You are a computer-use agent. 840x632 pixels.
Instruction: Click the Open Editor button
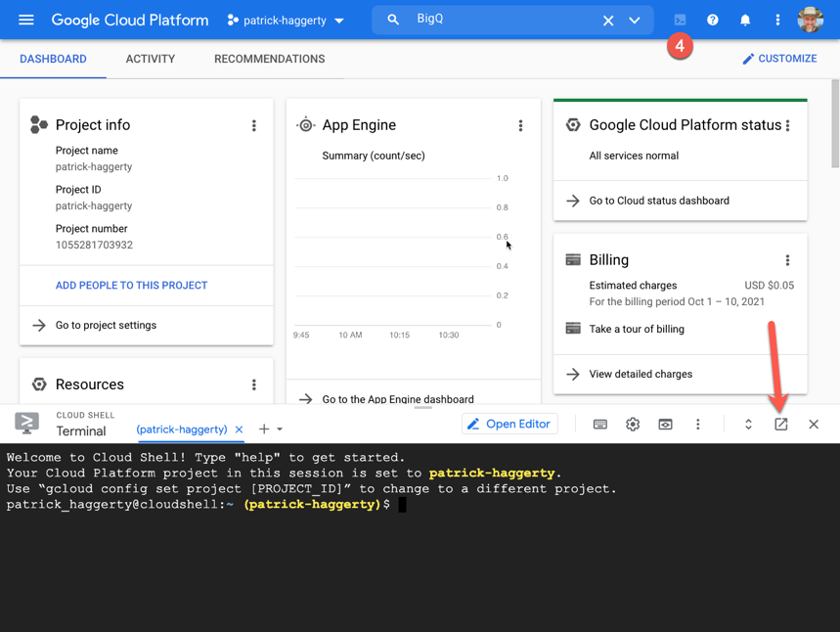[x=509, y=424]
